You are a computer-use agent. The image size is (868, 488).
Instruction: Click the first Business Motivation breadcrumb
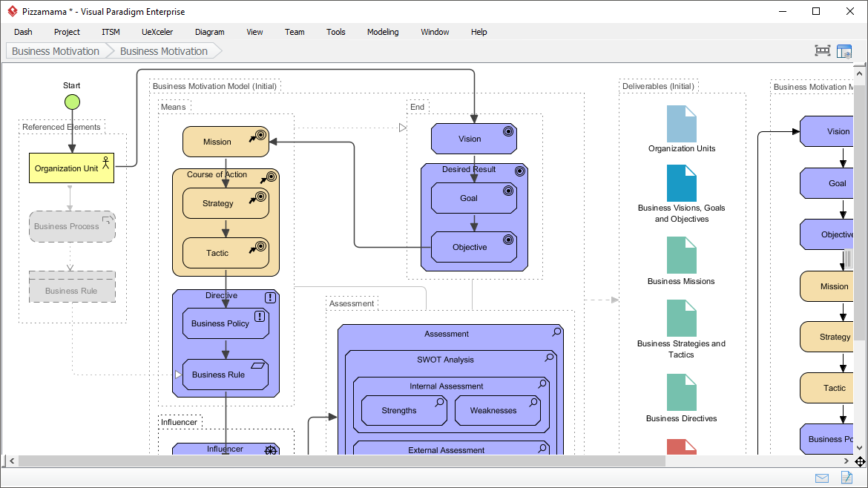[56, 51]
